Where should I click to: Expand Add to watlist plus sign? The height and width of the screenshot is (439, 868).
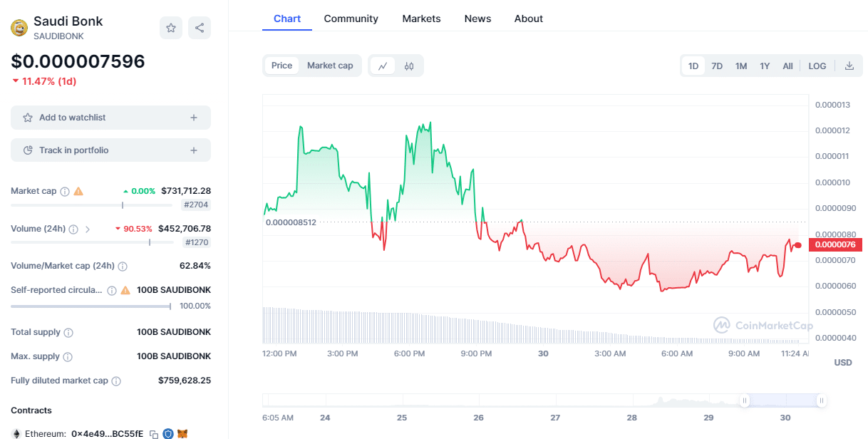pyautogui.click(x=194, y=118)
